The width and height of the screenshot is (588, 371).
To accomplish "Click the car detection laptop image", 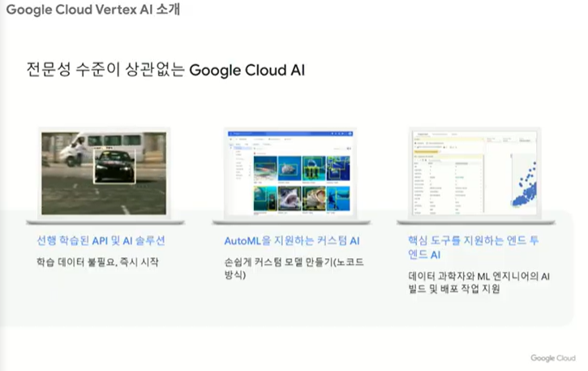I will (104, 174).
